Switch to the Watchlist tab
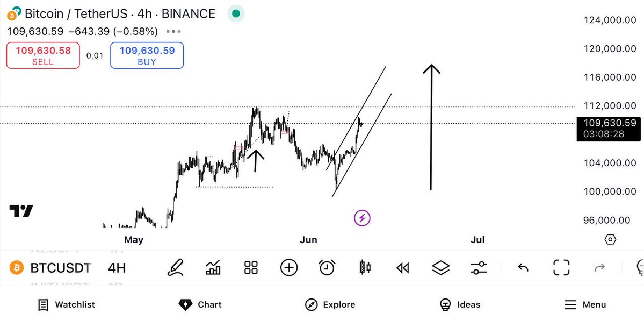 click(66, 305)
